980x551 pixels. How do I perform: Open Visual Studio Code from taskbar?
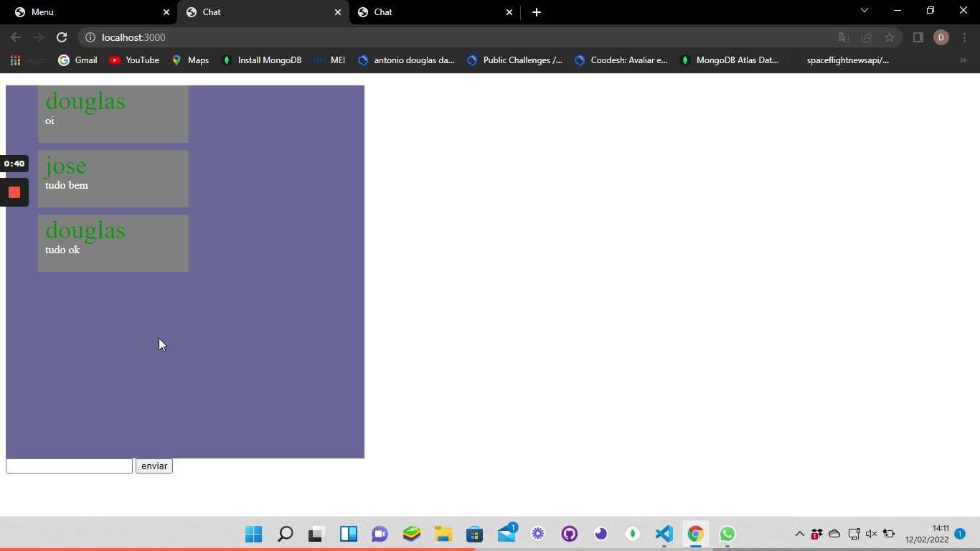click(x=664, y=534)
